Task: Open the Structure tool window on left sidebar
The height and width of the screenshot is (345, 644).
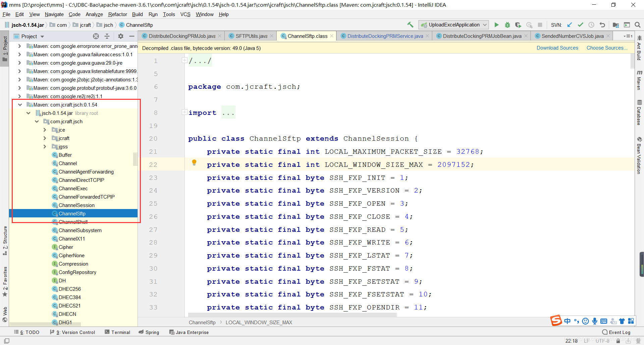Action: 5,240
